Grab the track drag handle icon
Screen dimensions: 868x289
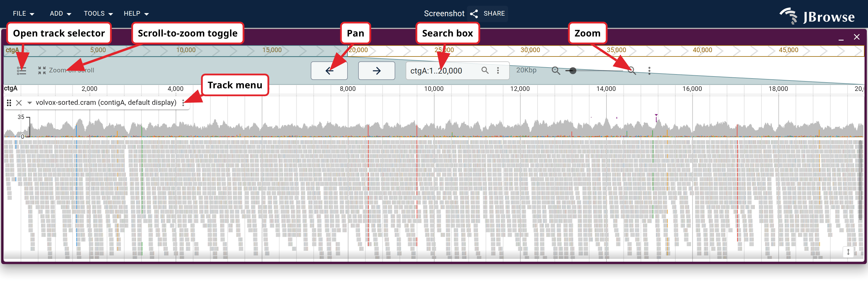(x=9, y=103)
